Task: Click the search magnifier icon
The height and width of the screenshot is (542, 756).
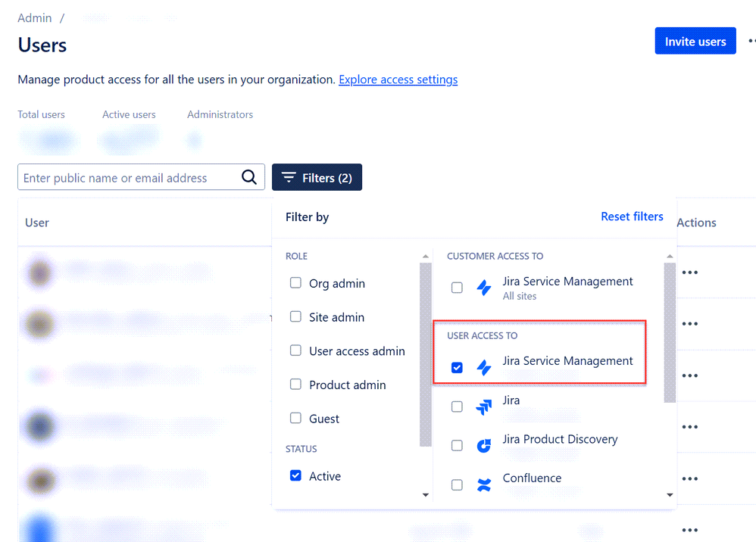Action: coord(248,177)
